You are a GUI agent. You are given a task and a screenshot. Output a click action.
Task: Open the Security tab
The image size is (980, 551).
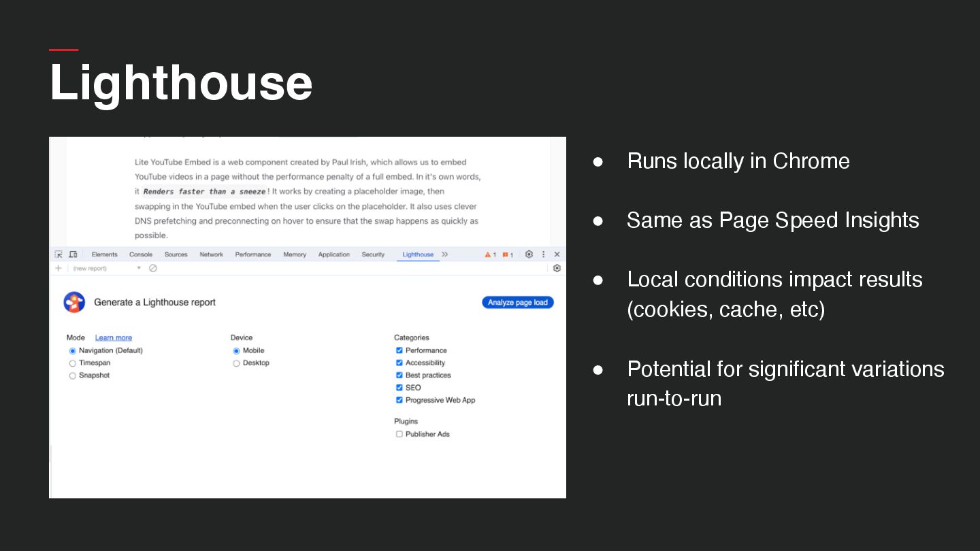[x=373, y=254]
